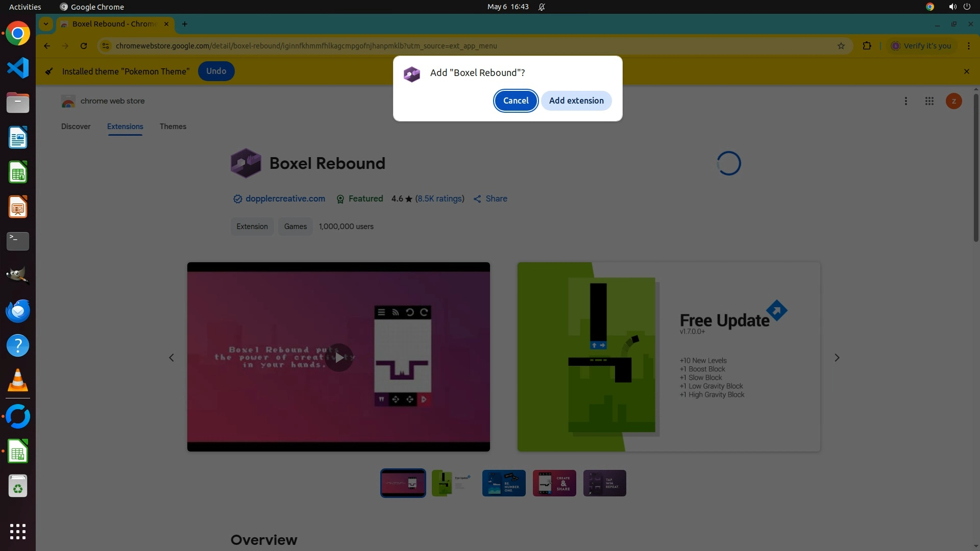Bookmark this page with the star icon
Screen dimensions: 980x551
click(841, 46)
